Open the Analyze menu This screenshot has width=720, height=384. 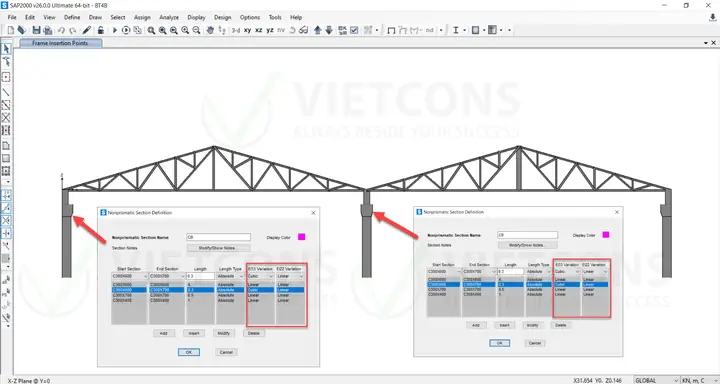169,17
